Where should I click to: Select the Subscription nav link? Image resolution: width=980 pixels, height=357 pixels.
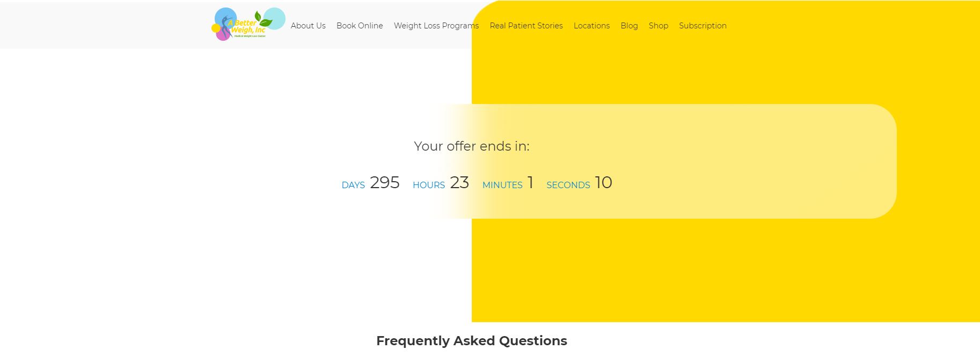[x=703, y=26]
